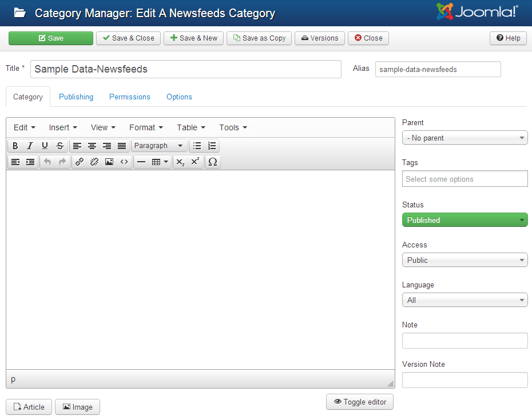Center align the editor text

[92, 146]
